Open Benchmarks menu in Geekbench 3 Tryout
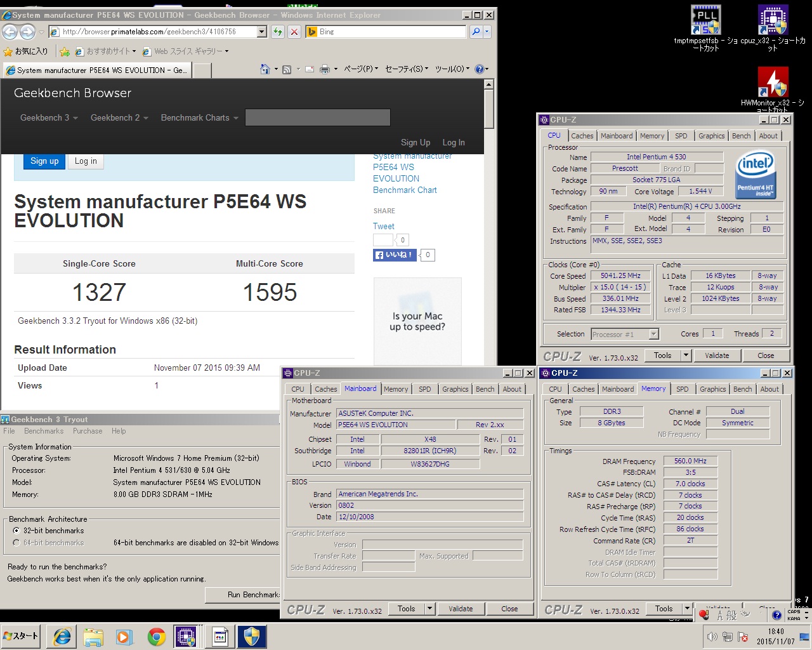 (x=44, y=431)
